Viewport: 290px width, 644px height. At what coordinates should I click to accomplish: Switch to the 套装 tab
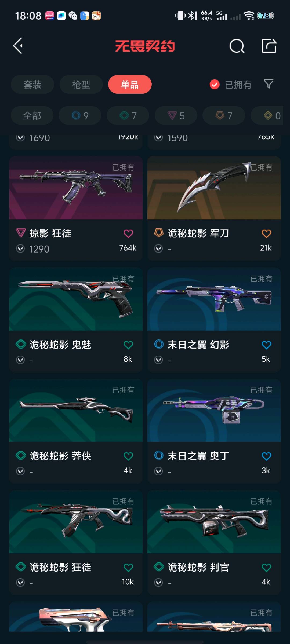[32, 85]
